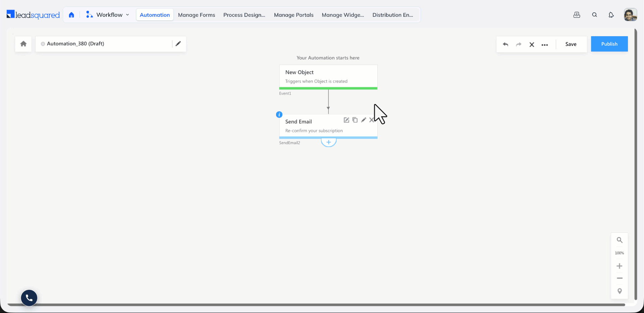Open the user profile avatar menu

tap(630, 15)
